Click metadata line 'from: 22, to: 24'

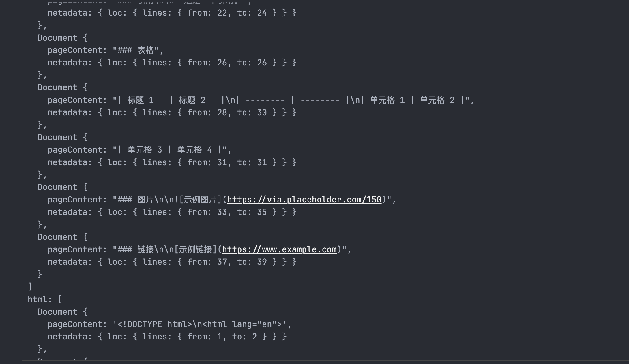[x=172, y=13]
